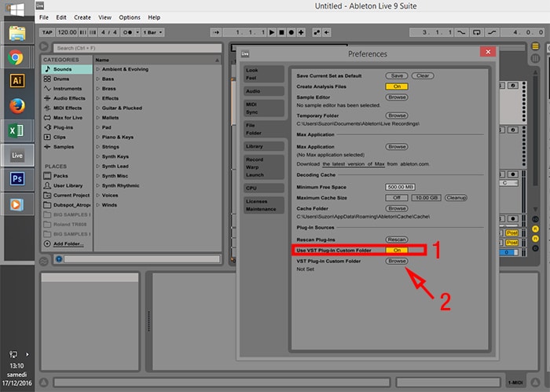Select Sounds category in browser
The width and height of the screenshot is (550, 392).
[67, 69]
